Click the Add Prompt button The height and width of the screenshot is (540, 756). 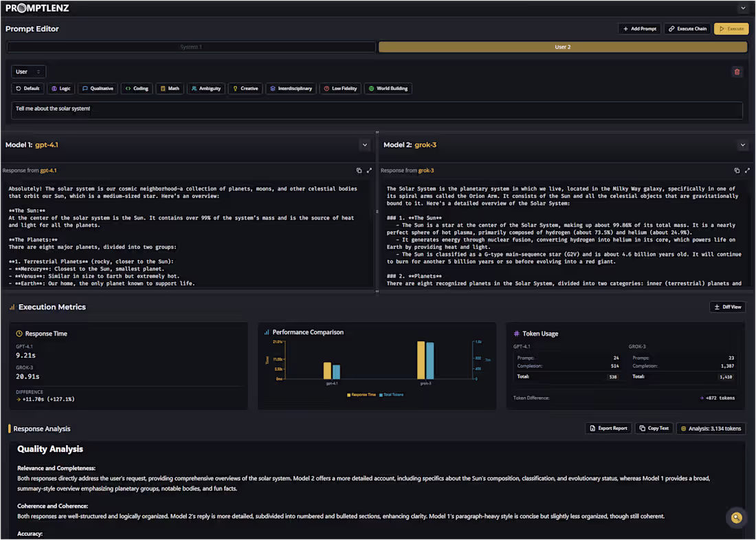pyautogui.click(x=639, y=29)
